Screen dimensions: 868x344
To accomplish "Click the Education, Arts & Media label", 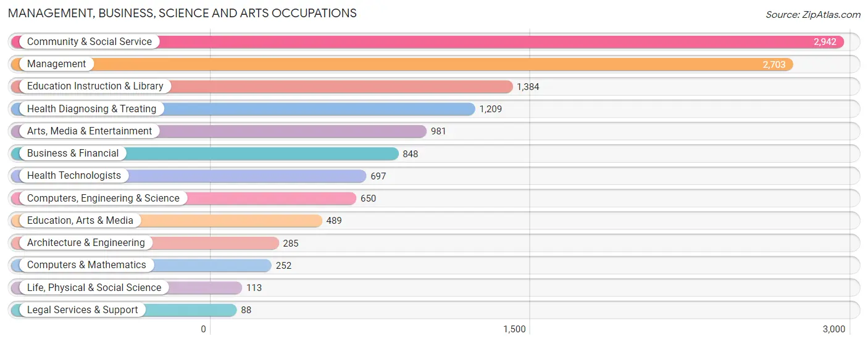I will [x=80, y=220].
